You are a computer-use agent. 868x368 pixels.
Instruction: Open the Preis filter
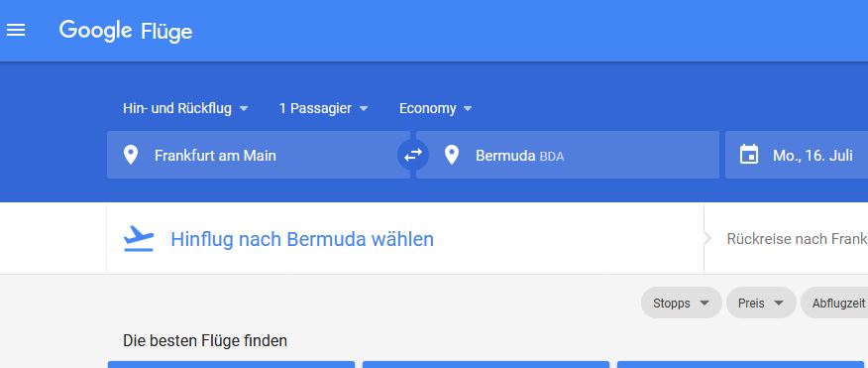761,304
